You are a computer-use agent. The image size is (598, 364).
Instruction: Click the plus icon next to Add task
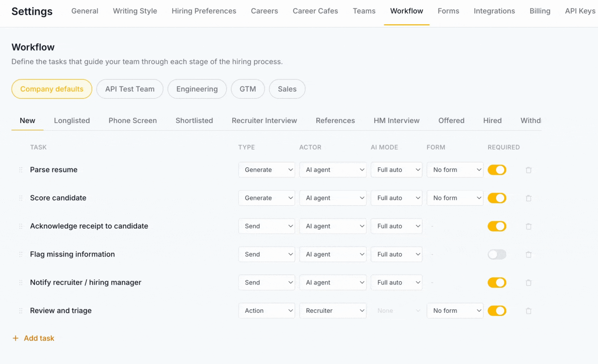click(15, 338)
